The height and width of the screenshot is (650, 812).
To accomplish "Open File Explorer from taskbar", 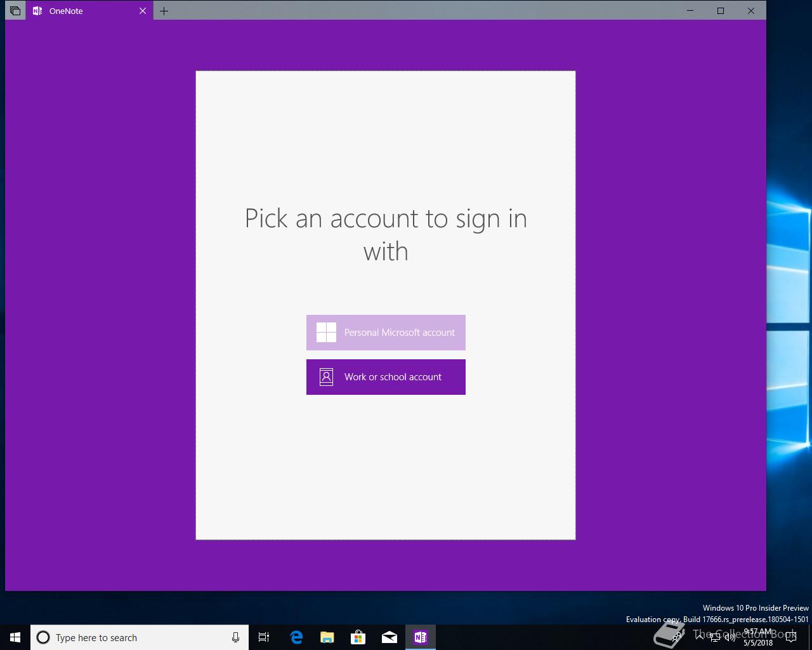I will [x=327, y=637].
